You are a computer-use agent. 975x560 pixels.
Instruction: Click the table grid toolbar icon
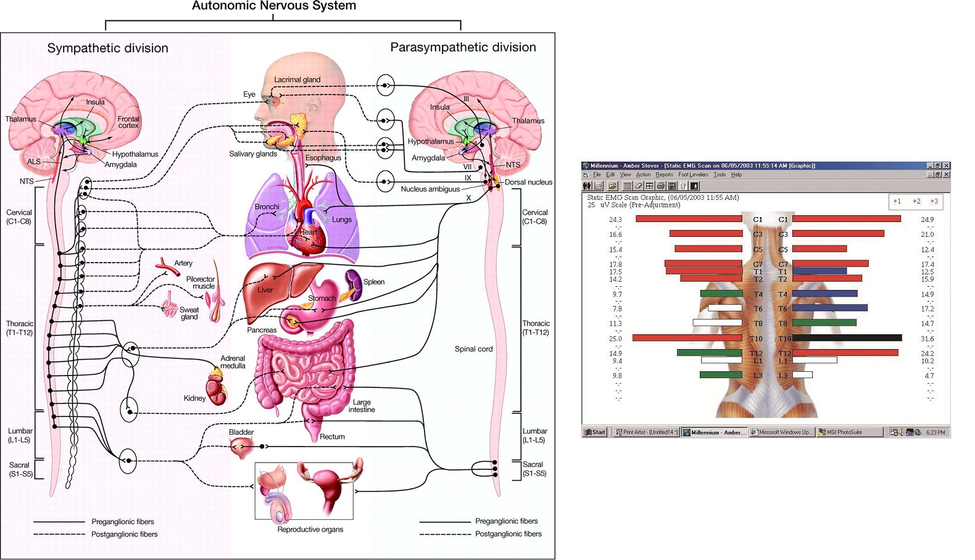649,186
